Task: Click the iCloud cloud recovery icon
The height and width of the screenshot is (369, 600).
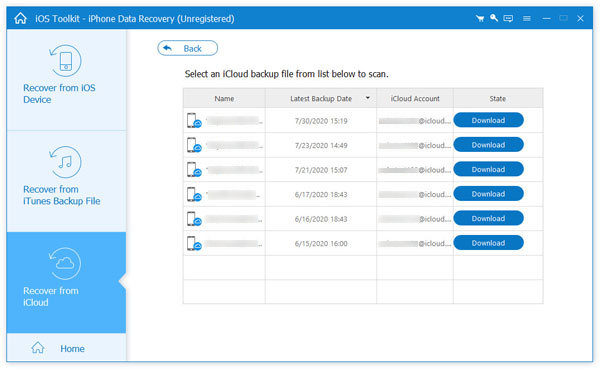Action: pos(65,263)
